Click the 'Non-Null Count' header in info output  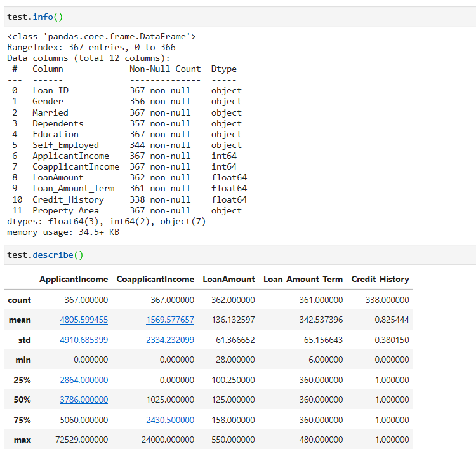[165, 69]
